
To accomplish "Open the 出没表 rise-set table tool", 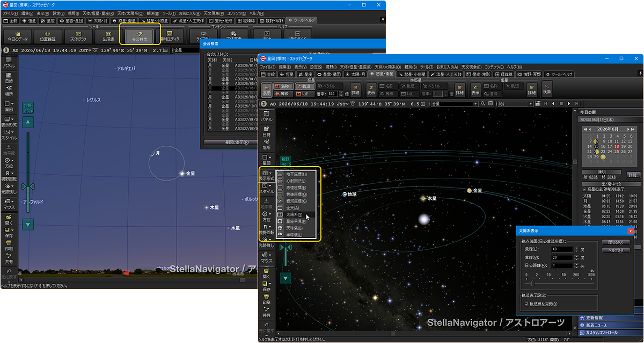I will [x=107, y=35].
